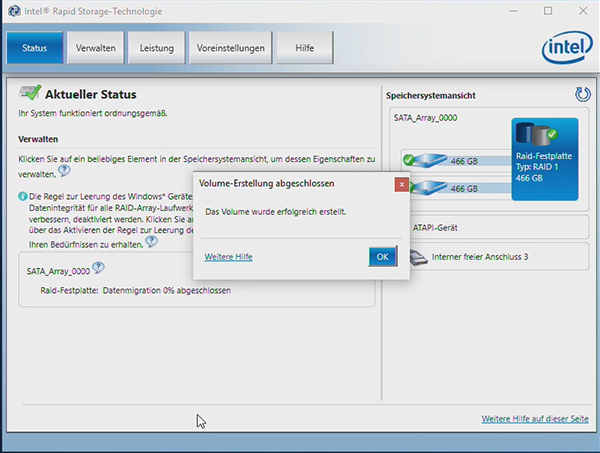Click the Interner freier Anschluss 3 label
This screenshot has width=600, height=453.
coord(480,257)
